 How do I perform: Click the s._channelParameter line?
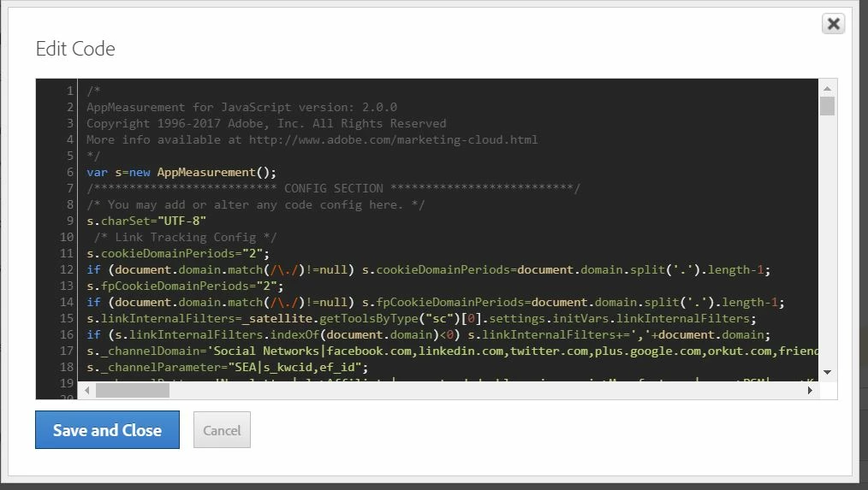[227, 367]
